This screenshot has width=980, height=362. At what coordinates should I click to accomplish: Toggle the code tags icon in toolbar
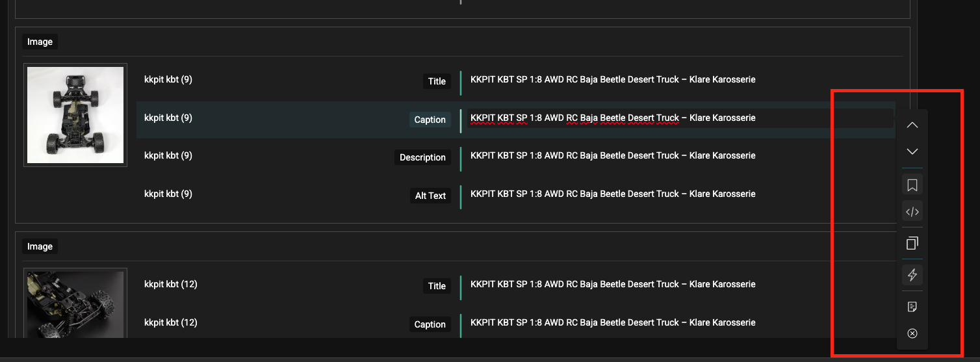tap(912, 212)
